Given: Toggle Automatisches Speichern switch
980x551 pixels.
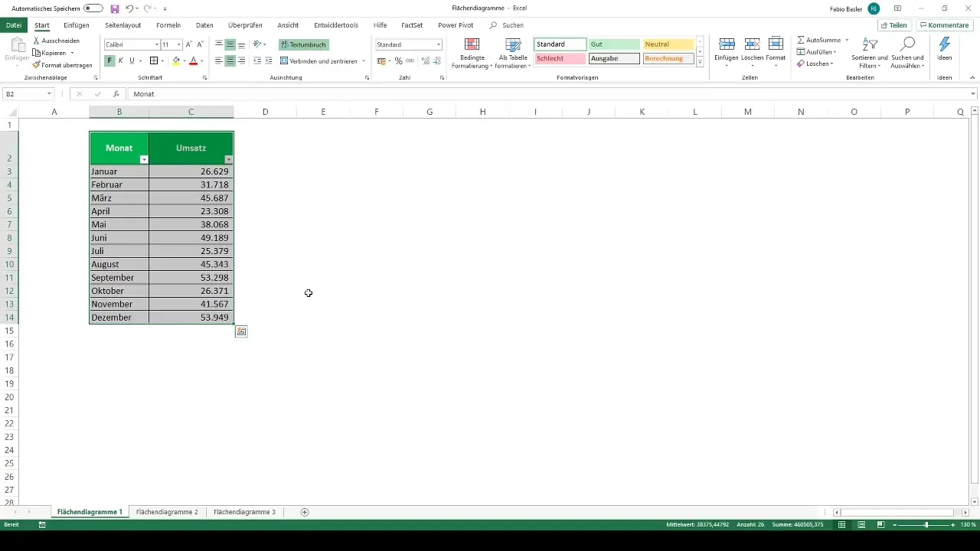Looking at the screenshot, I should (93, 8).
